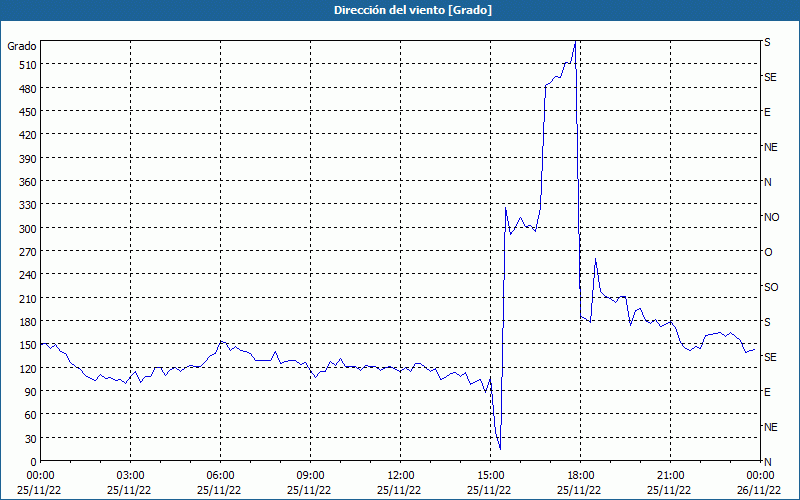Click the 360 tick label on the Grado axis
The width and height of the screenshot is (800, 500).
(29, 182)
